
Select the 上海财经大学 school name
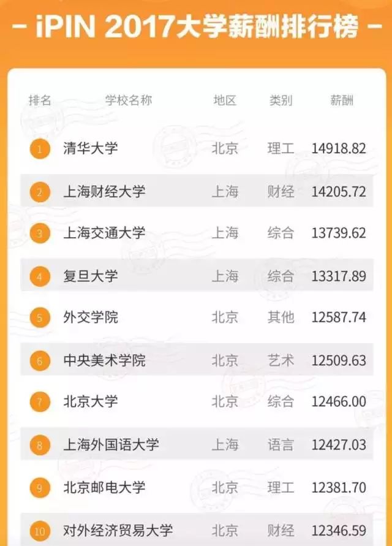pos(104,192)
